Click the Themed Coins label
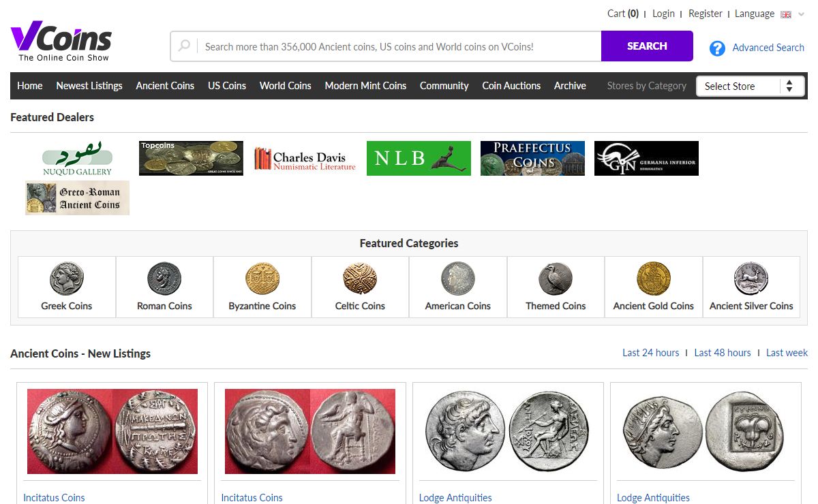Screen dimensions: 818x504 556,306
